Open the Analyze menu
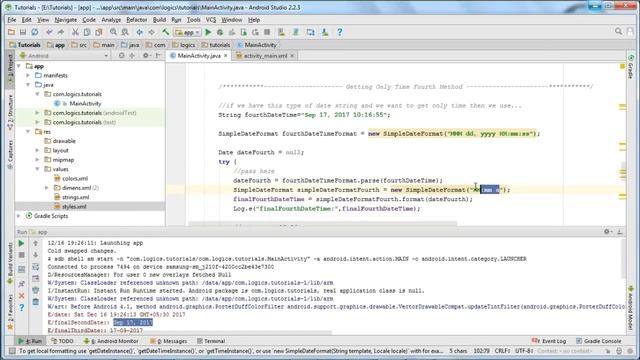The height and width of the screenshot is (360, 640). click(x=111, y=20)
